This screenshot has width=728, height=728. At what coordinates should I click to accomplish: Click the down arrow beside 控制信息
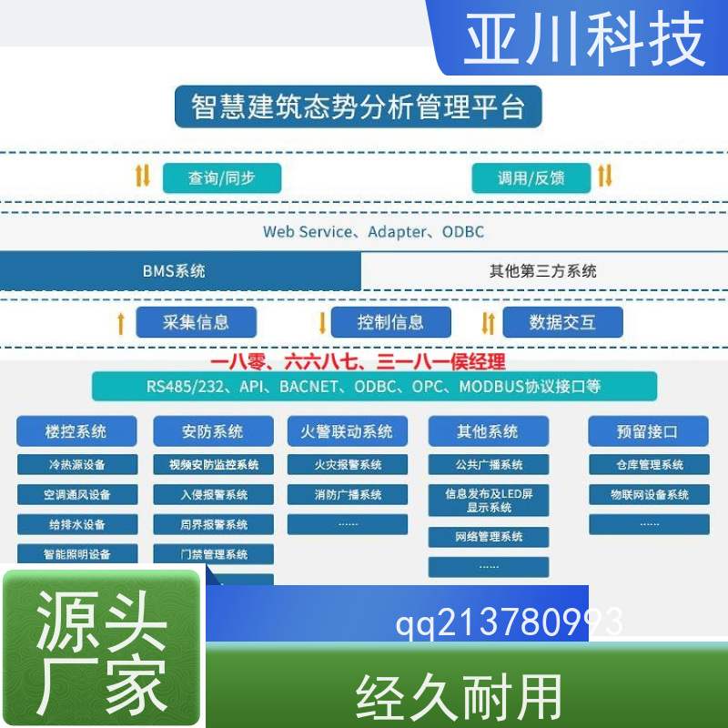point(323,323)
